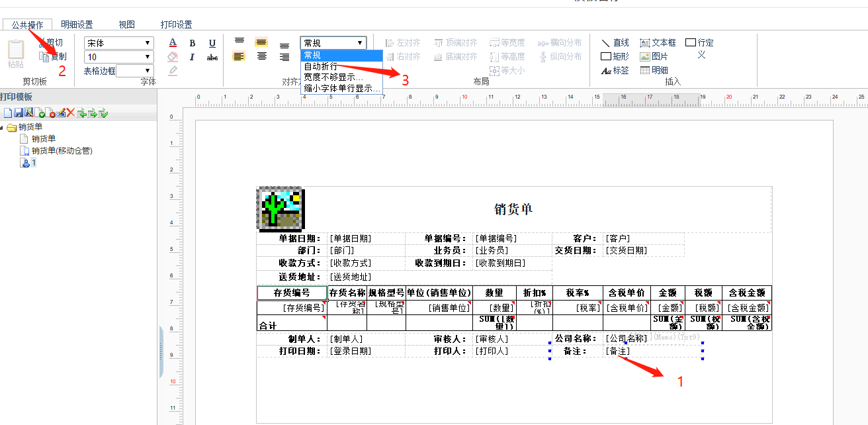The width and height of the screenshot is (868, 425).
Task: Toggle left text alignment button
Action: point(239,56)
